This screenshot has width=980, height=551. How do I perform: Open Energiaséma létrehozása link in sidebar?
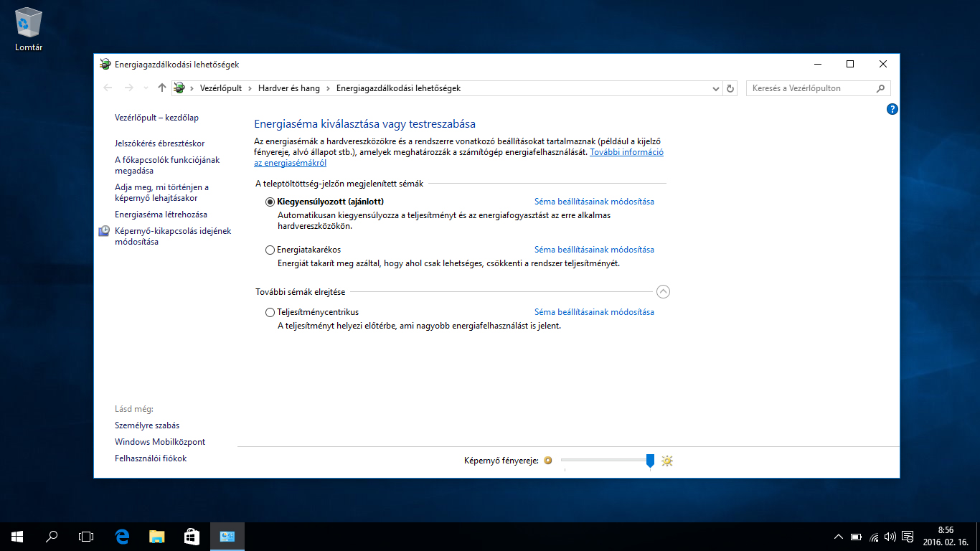pyautogui.click(x=161, y=215)
